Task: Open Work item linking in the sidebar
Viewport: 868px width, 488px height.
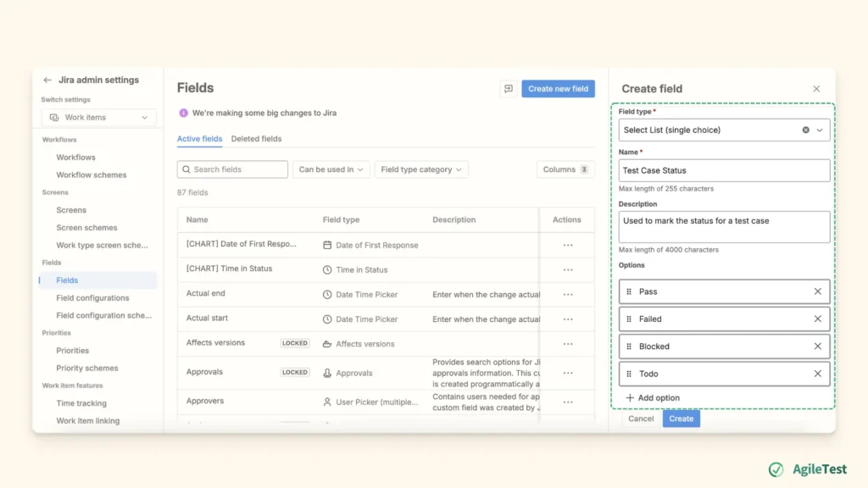Action: (x=87, y=420)
